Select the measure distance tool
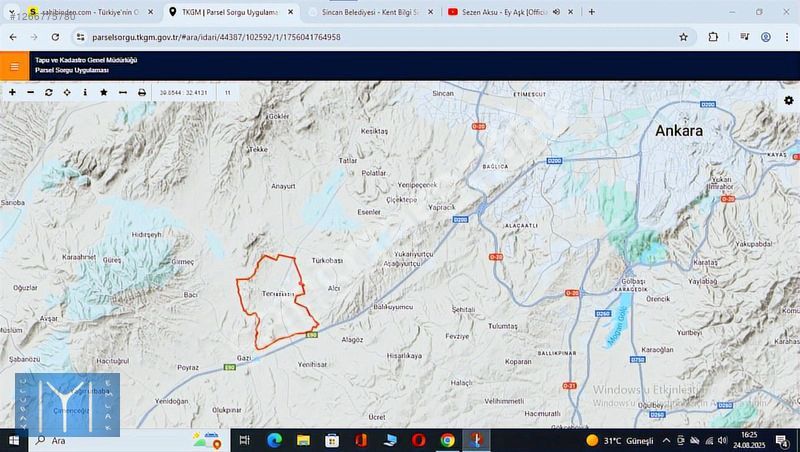 click(x=122, y=92)
